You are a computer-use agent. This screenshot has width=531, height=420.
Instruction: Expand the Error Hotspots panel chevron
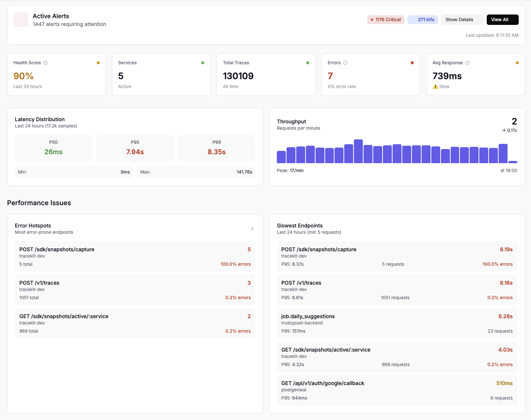coord(252,229)
